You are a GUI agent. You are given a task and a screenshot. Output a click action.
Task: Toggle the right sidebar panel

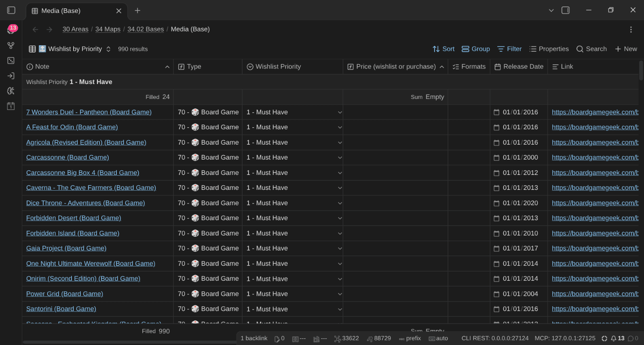pyautogui.click(x=566, y=11)
